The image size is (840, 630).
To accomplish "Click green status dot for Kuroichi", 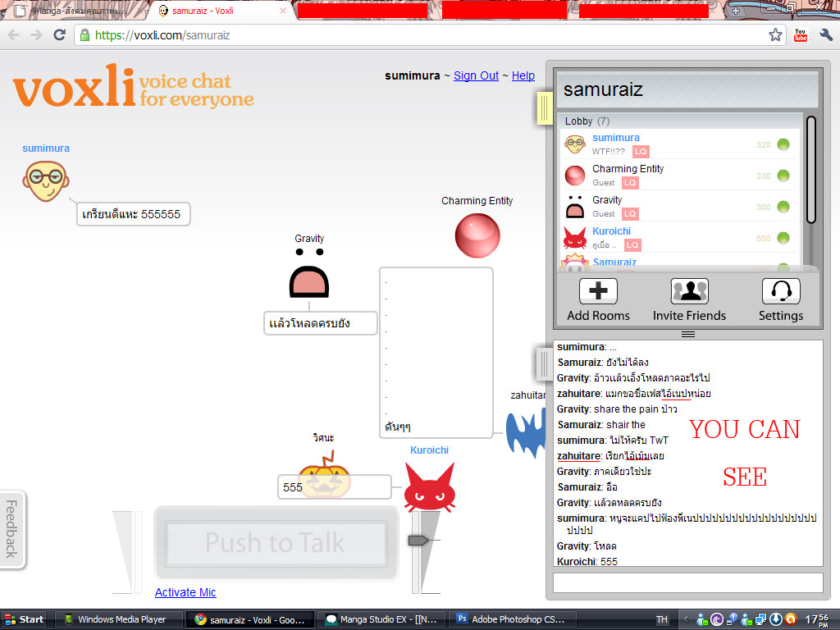I will coord(783,238).
